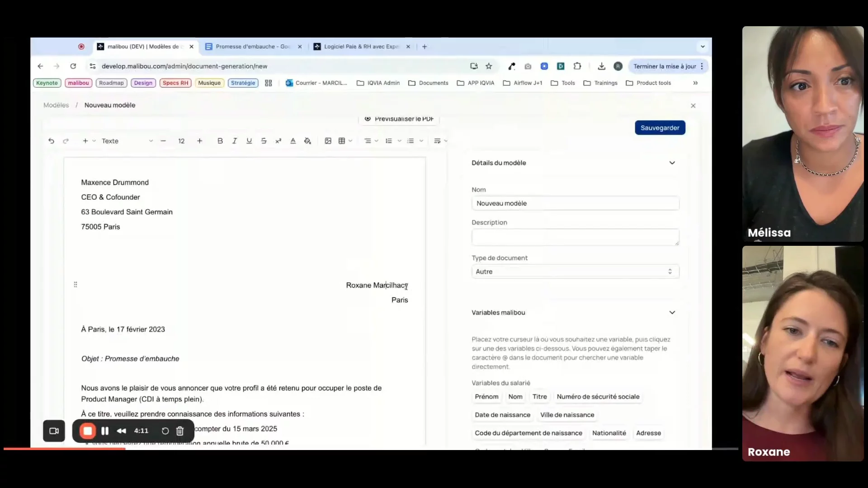Open the text color tool
Viewport: 868px width, 488px height.
(293, 141)
